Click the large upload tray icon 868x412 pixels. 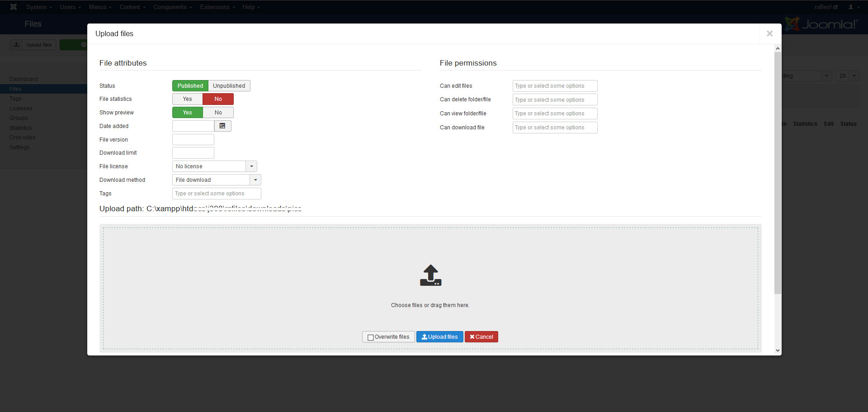(430, 275)
